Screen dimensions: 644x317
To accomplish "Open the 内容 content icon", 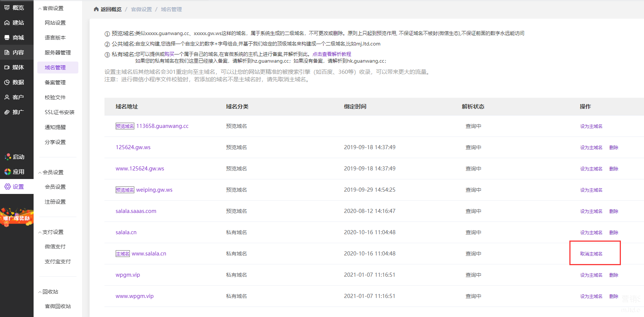I will pos(7,53).
